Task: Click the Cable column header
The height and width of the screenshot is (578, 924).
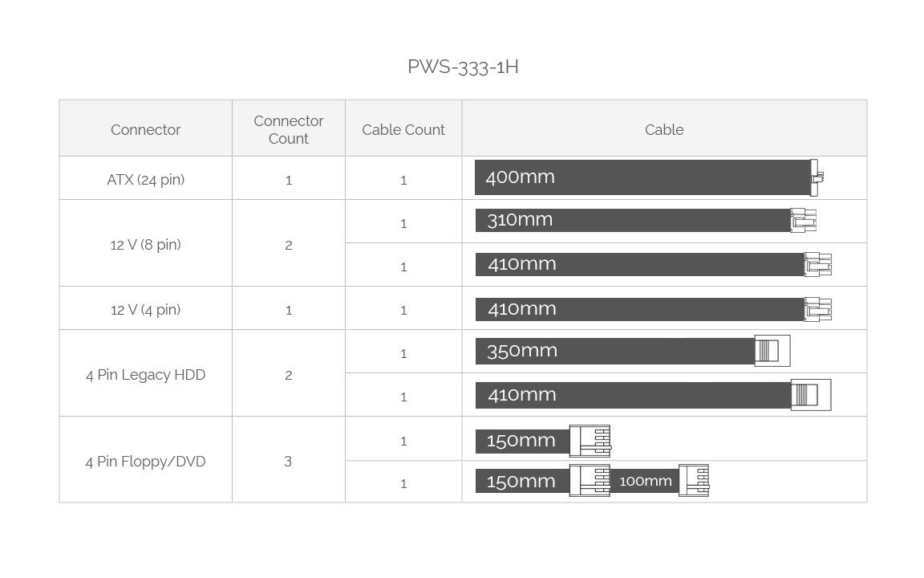Action: pyautogui.click(x=664, y=129)
